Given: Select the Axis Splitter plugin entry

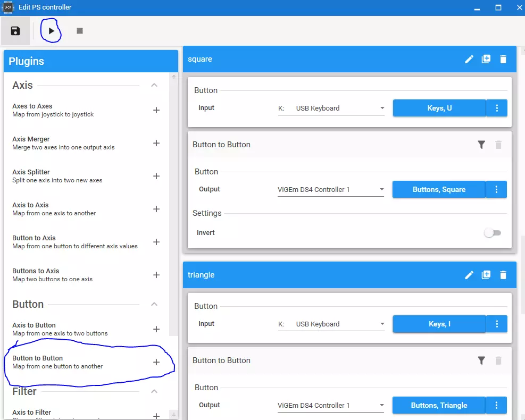Looking at the screenshot, I should point(86,176).
